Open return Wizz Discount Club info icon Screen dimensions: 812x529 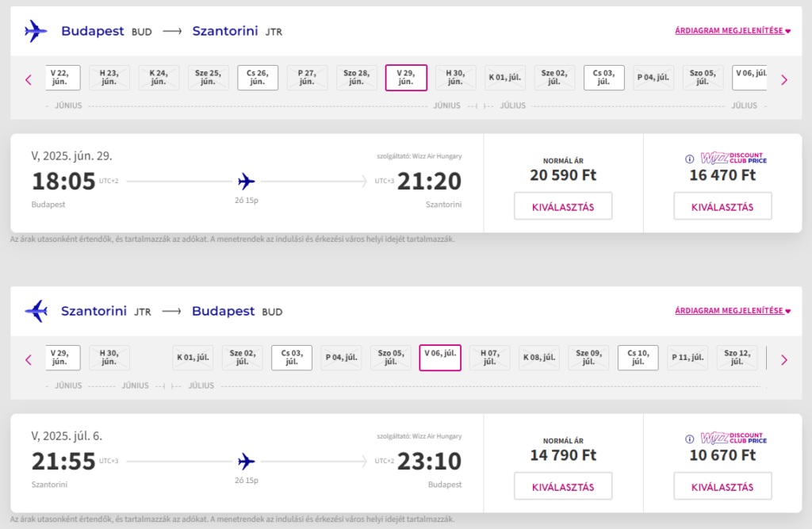point(689,439)
